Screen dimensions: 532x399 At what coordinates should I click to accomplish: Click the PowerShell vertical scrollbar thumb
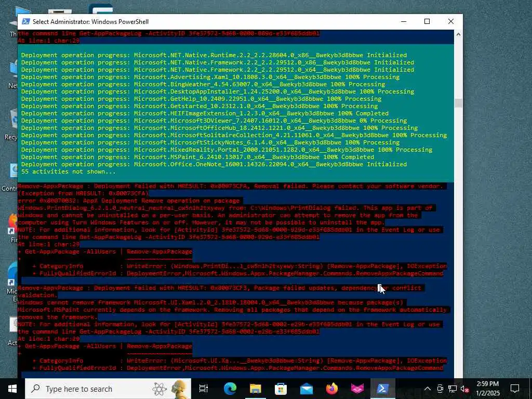point(458,103)
